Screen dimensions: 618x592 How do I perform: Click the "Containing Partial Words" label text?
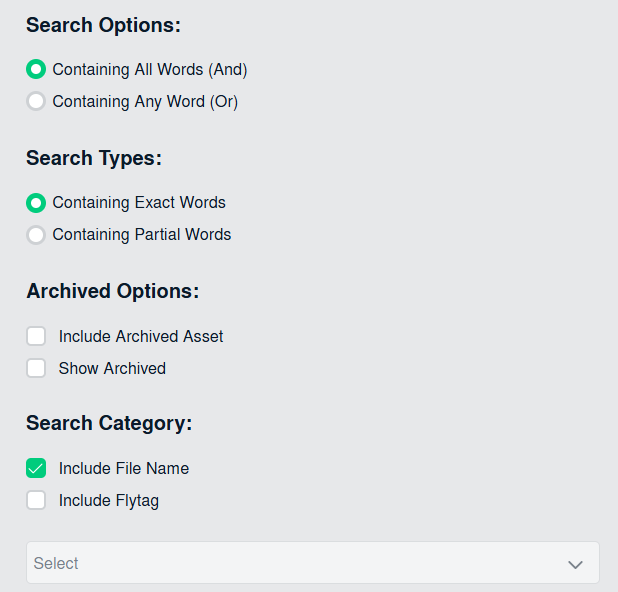142,235
